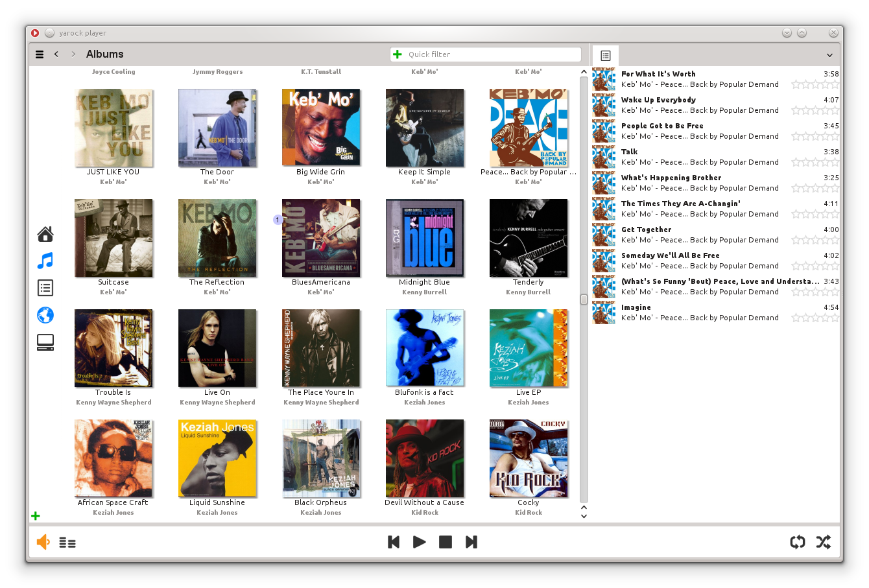Mute audio with the orange speaker icon
This screenshot has width=869, height=588.
(43, 542)
